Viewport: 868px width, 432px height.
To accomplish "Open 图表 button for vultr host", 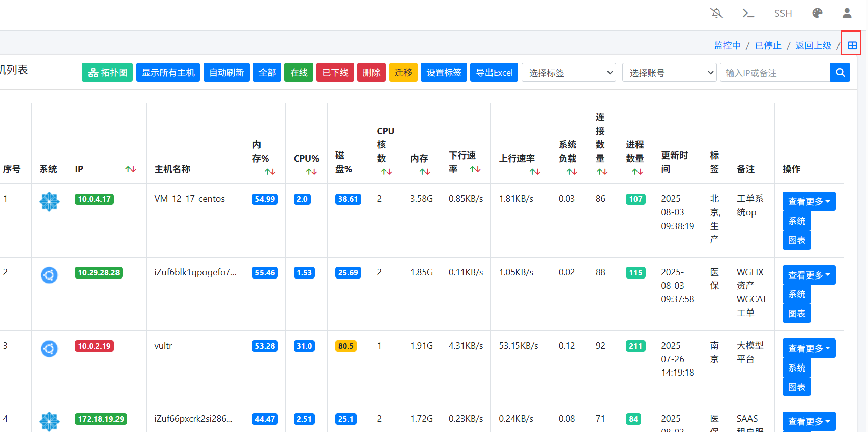I will (797, 387).
